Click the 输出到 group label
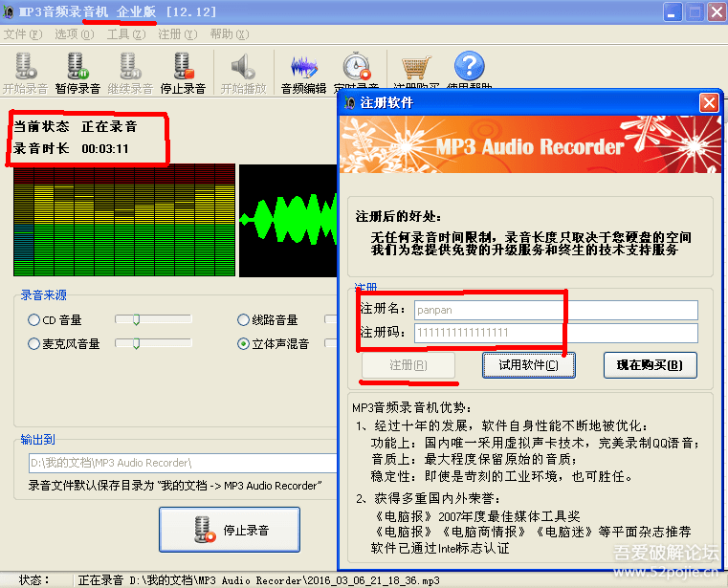 37,440
